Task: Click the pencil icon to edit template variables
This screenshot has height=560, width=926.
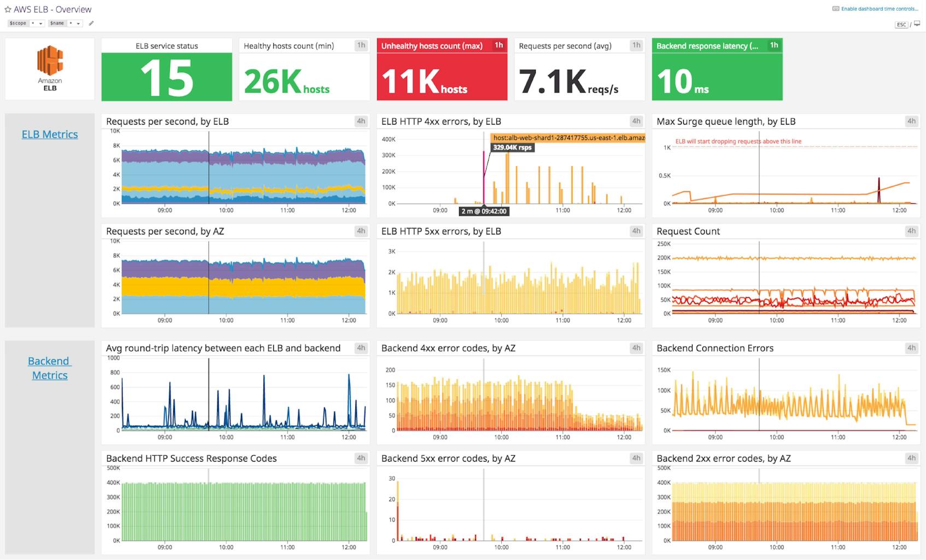Action: click(91, 23)
